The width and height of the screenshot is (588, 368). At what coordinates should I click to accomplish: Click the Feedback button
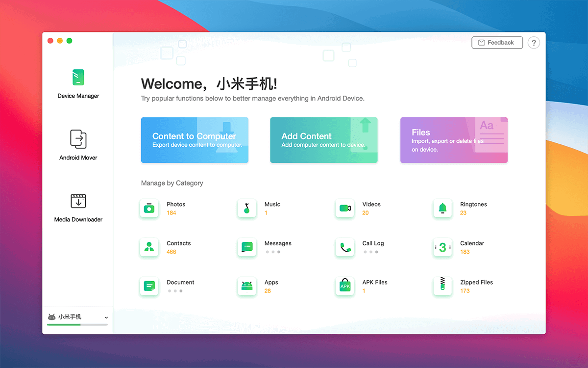pyautogui.click(x=497, y=43)
